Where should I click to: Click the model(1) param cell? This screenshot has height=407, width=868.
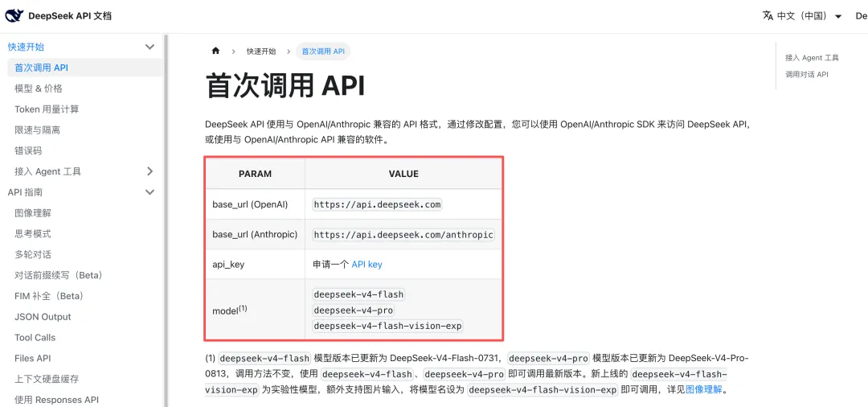pyautogui.click(x=256, y=310)
